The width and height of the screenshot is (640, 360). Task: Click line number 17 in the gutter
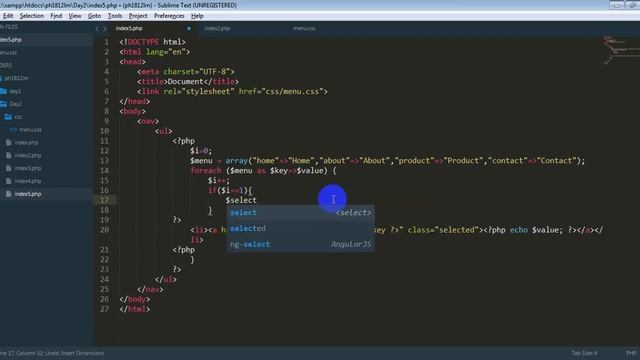(x=104, y=200)
